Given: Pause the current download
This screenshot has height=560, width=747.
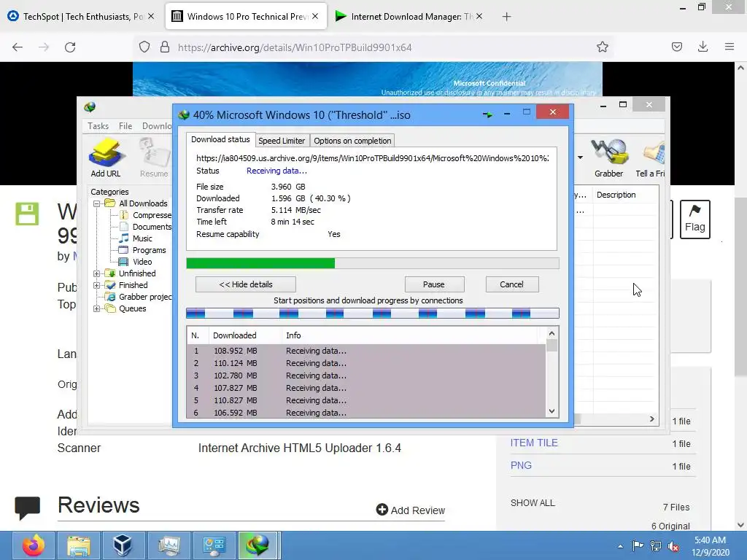Looking at the screenshot, I should [434, 284].
